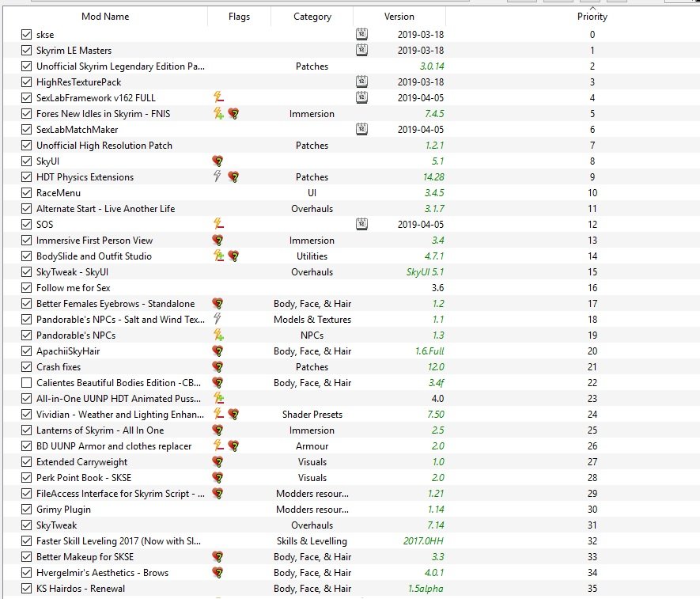This screenshot has width=700, height=599.
Task: Click the heart flag for Hvergelmir's Aesthetics - Brows
Action: click(218, 573)
